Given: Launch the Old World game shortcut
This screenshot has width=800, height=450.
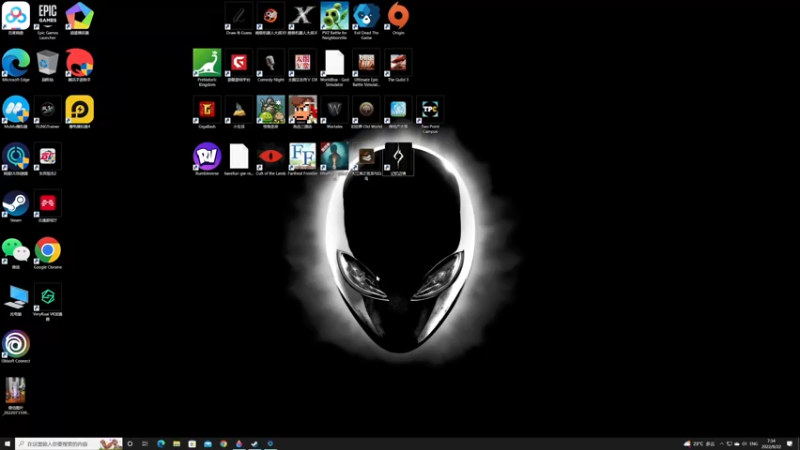Looking at the screenshot, I should pos(366,112).
